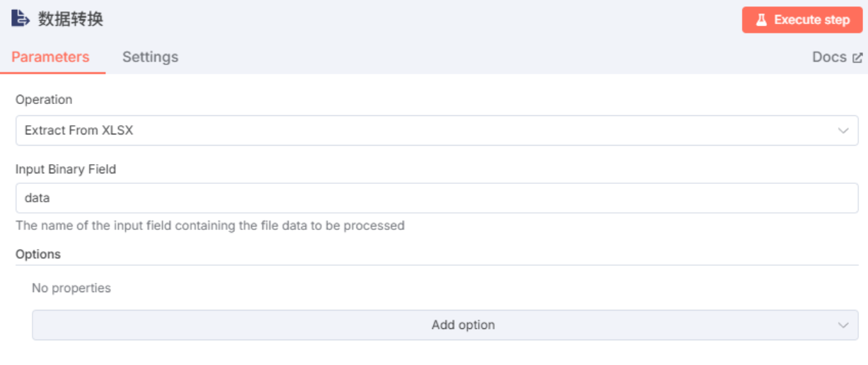Open the Operation dropdown showing Extract From XLSX
Screen dimensions: 868x365
(424, 131)
